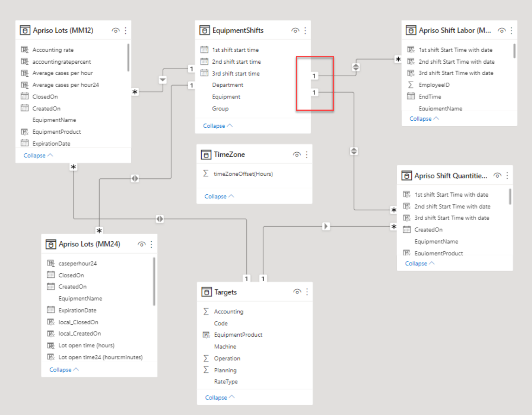Click the table icon beside Targets title
This screenshot has height=415, width=532.
[x=206, y=292]
